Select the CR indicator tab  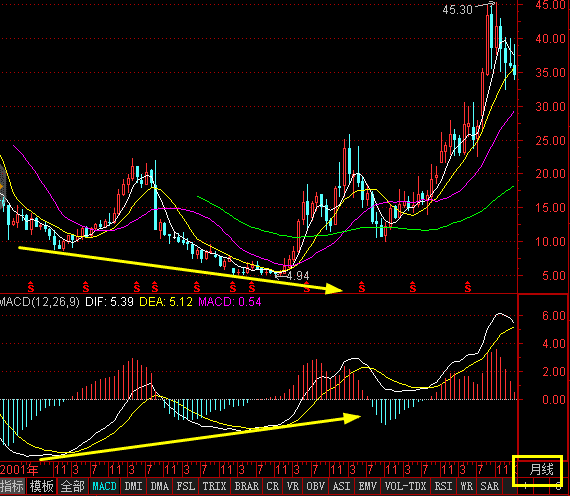(273, 487)
